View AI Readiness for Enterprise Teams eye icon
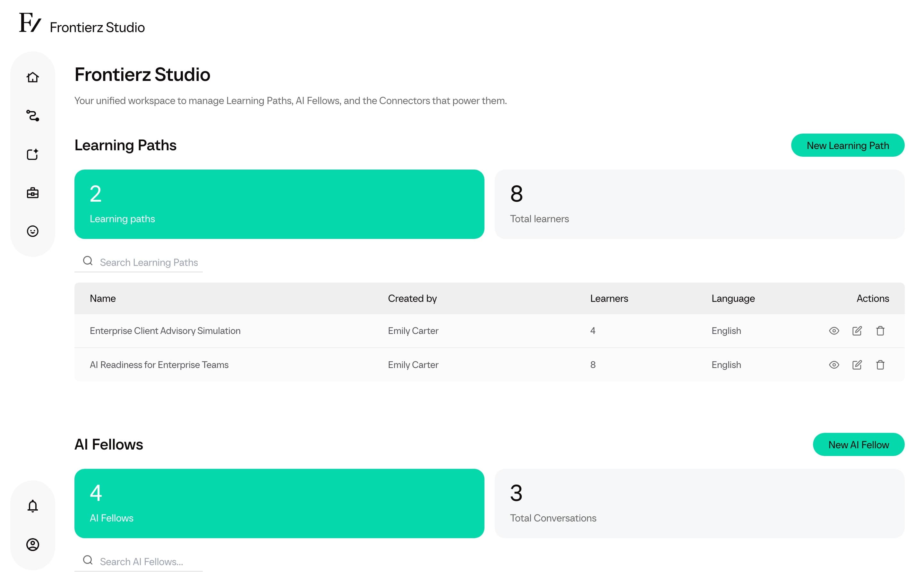The width and height of the screenshot is (924, 578). [x=834, y=365]
